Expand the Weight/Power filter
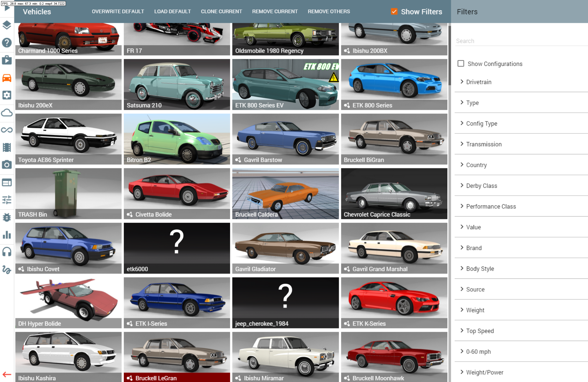 [x=521, y=372]
